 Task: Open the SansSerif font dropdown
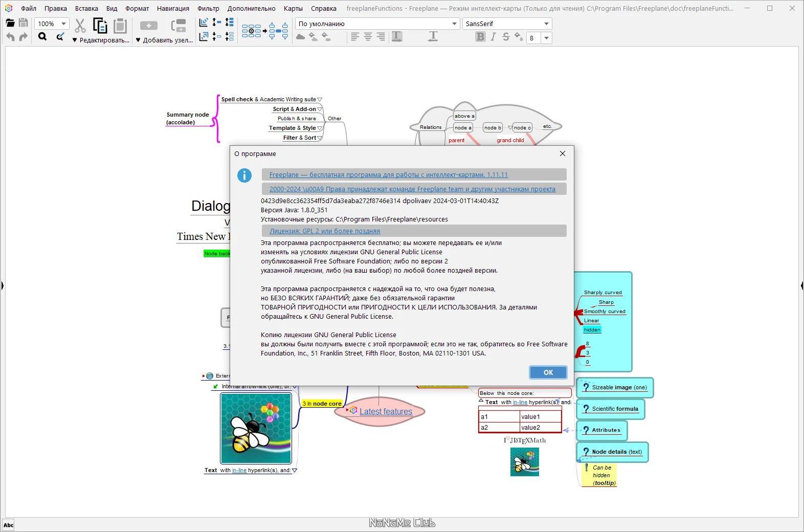[507, 24]
